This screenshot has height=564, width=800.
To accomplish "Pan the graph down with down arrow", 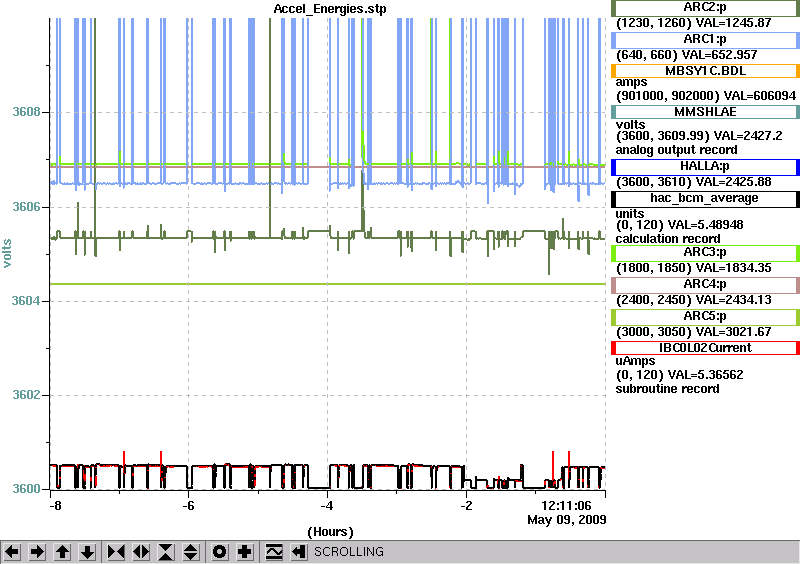I will pos(87,552).
